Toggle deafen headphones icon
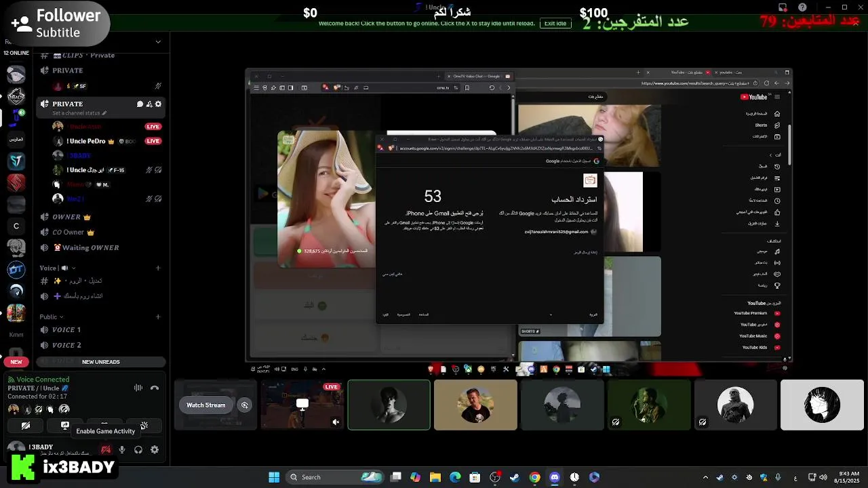Image resolution: width=868 pixels, height=488 pixels. 138,449
